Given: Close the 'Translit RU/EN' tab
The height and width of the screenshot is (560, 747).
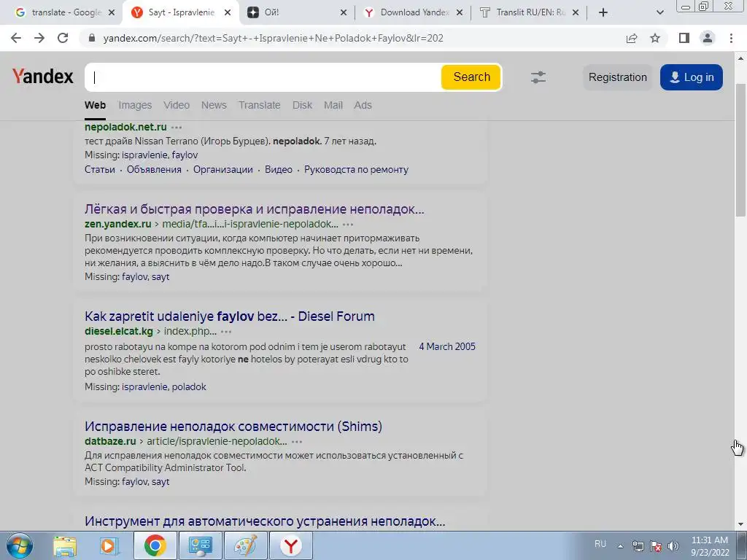Looking at the screenshot, I should coord(576,12).
